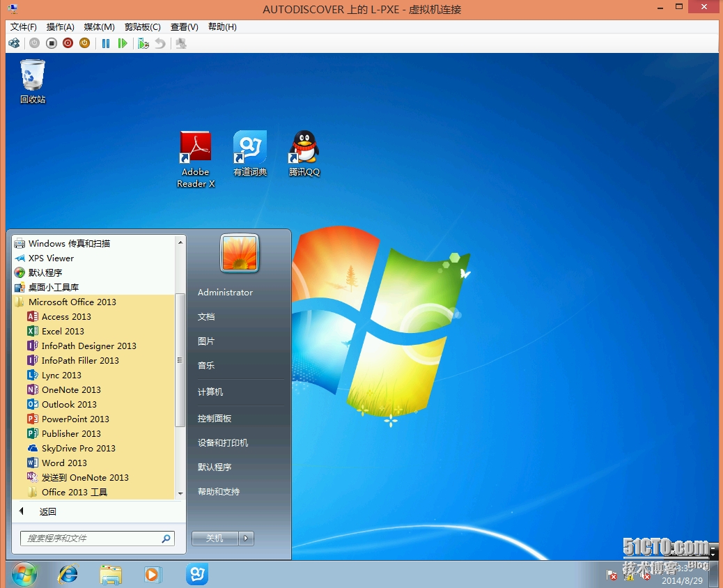
Task: Open 发送到 OneNote 2013
Action: [93, 478]
